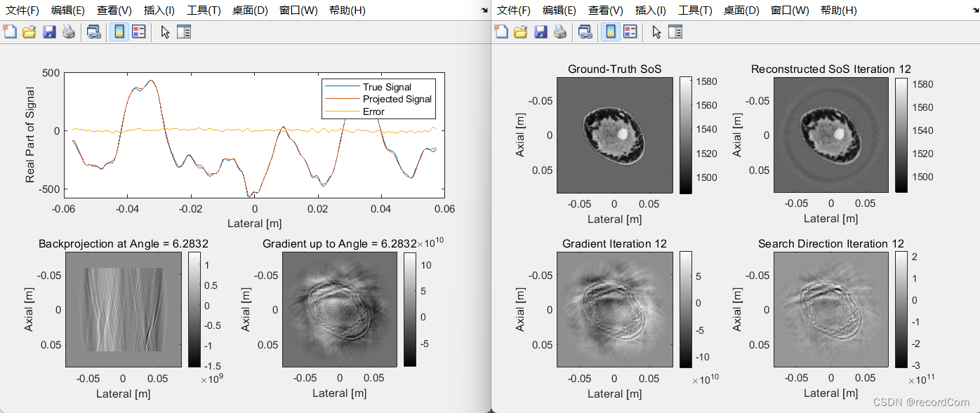Click the Search Direction colorbar

pyautogui.click(x=901, y=309)
